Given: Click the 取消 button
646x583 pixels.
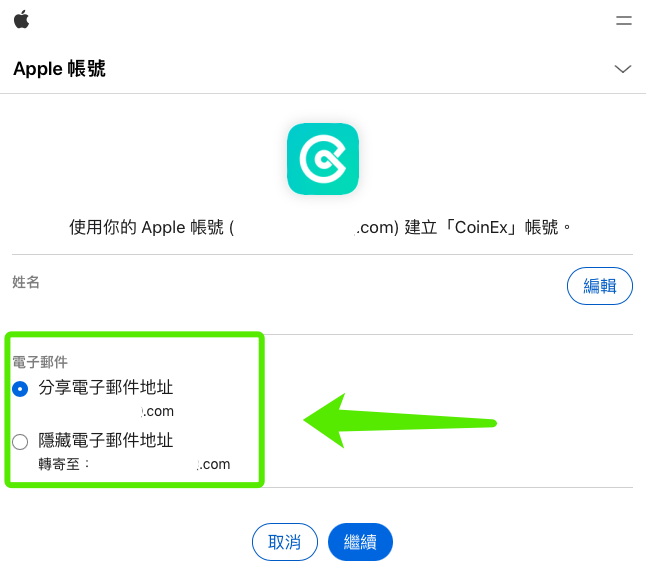Looking at the screenshot, I should [x=285, y=542].
